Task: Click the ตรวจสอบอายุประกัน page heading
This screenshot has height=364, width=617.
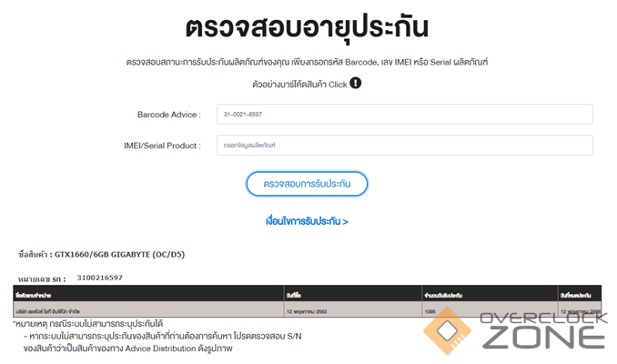Action: pyautogui.click(x=307, y=27)
